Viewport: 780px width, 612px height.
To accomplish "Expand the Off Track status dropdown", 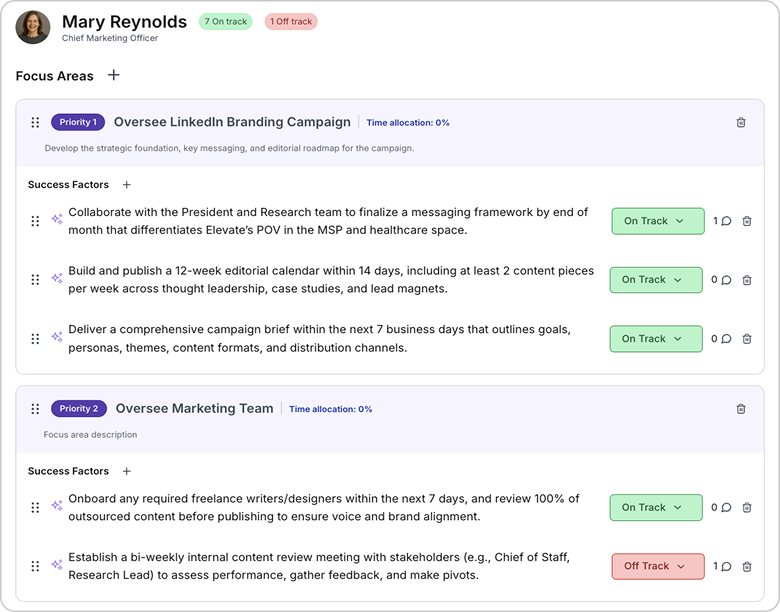I will point(657,566).
